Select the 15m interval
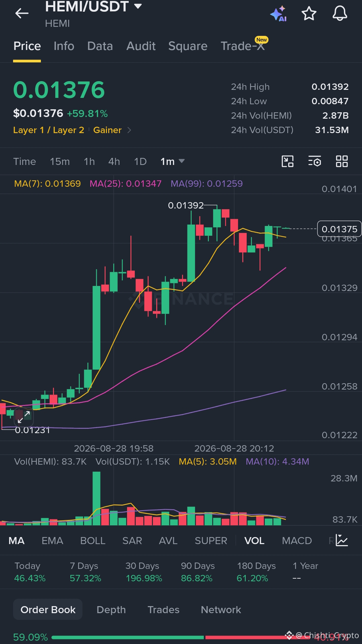 [x=60, y=162]
